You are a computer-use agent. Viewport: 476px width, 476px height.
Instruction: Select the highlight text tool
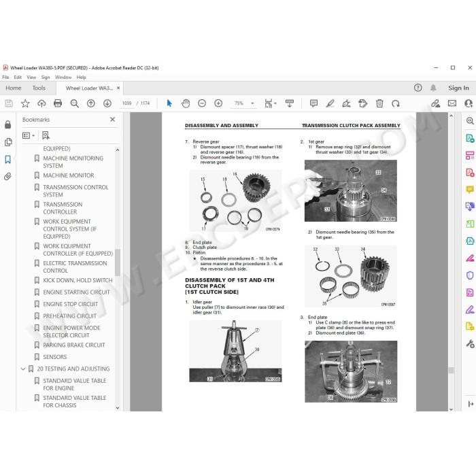(x=330, y=103)
